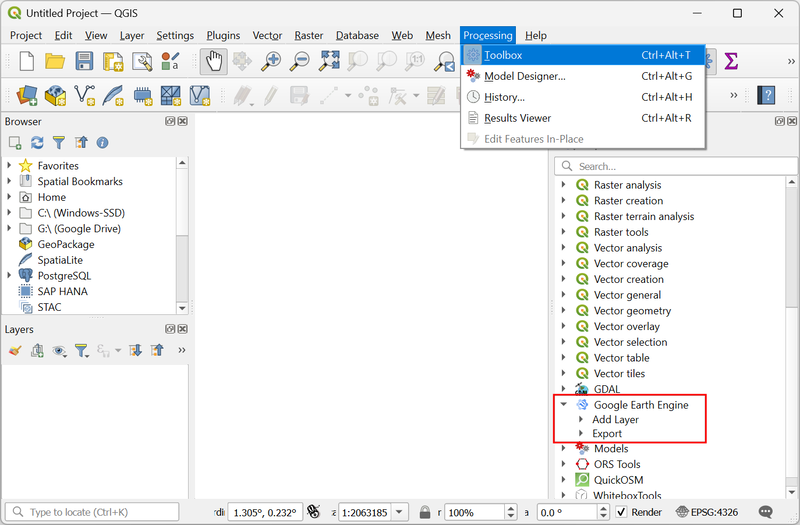The width and height of the screenshot is (800, 525).
Task: Expand the Vector geometry group
Action: [563, 310]
